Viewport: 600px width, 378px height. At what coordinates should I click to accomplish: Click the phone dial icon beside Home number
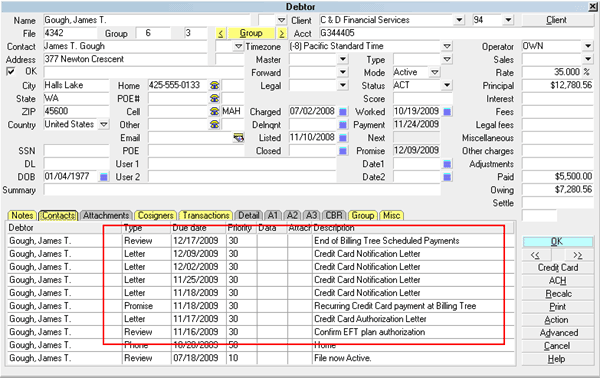[x=215, y=85]
